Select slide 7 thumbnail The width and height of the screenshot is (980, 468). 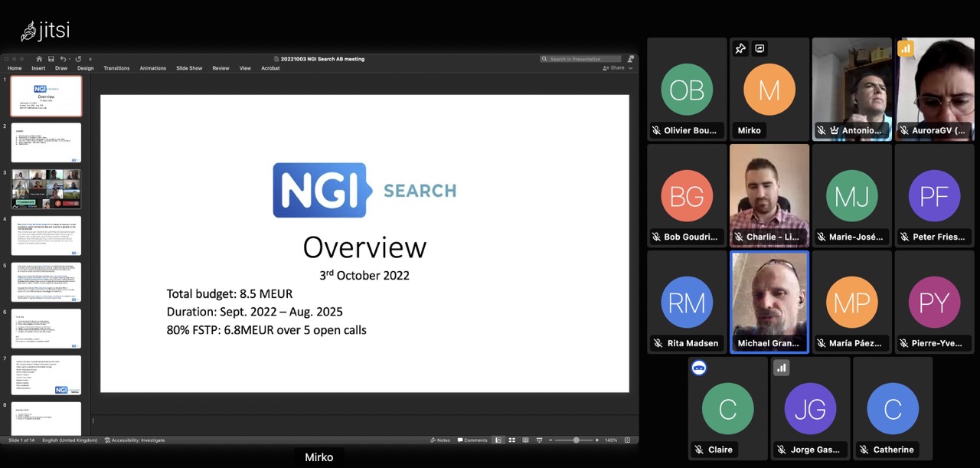pos(46,375)
